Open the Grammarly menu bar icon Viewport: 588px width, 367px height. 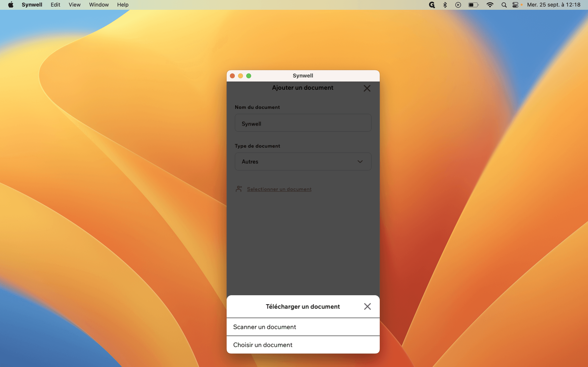pos(432,5)
